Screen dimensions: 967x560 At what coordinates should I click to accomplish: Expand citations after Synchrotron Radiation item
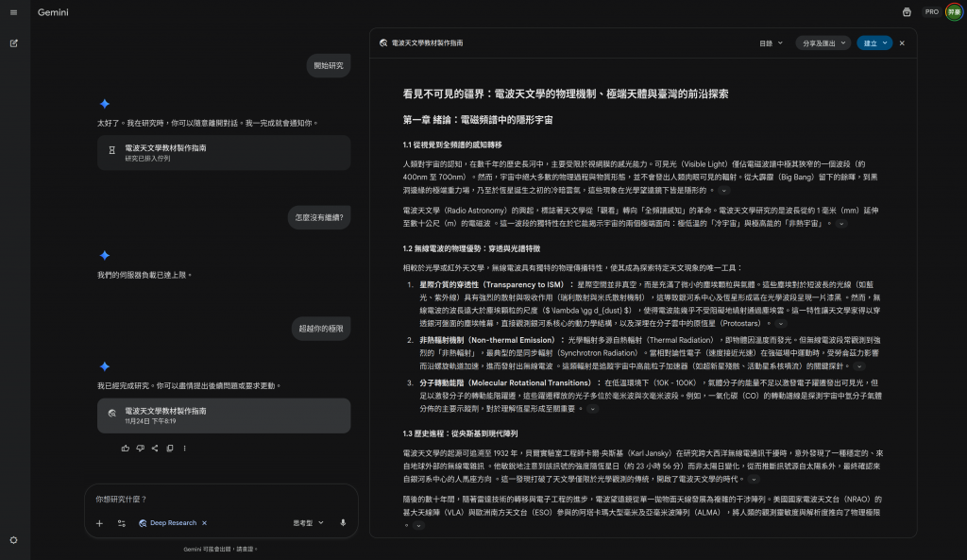858,366
